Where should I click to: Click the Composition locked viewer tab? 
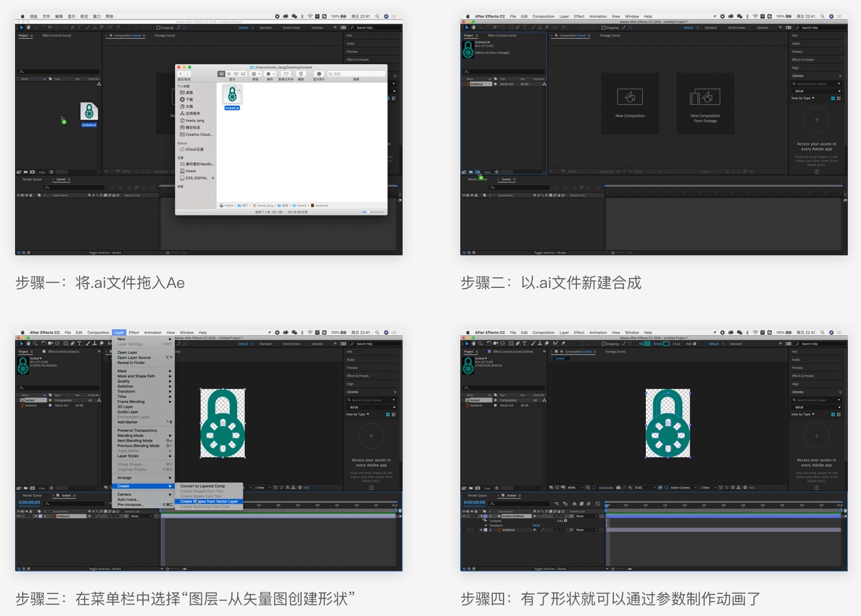click(x=578, y=351)
